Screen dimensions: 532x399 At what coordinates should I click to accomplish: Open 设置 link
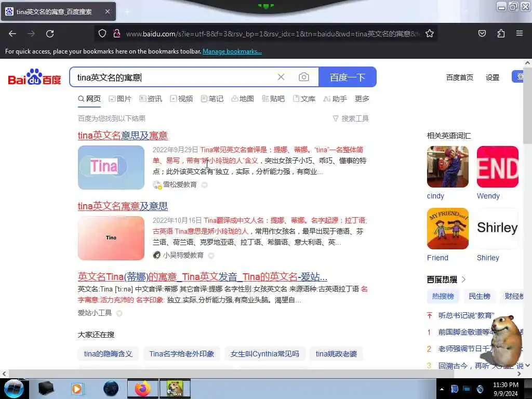coord(493,77)
